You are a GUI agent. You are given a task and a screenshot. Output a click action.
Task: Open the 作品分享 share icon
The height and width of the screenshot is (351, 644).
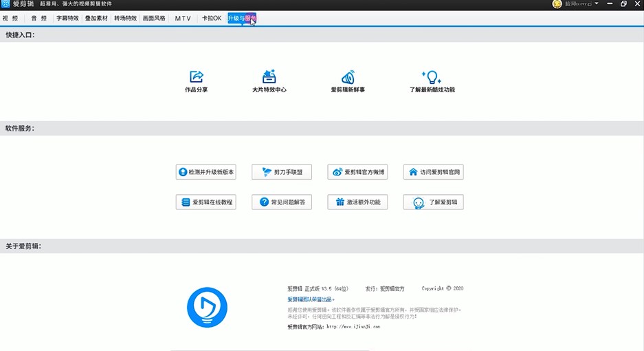pos(196,76)
